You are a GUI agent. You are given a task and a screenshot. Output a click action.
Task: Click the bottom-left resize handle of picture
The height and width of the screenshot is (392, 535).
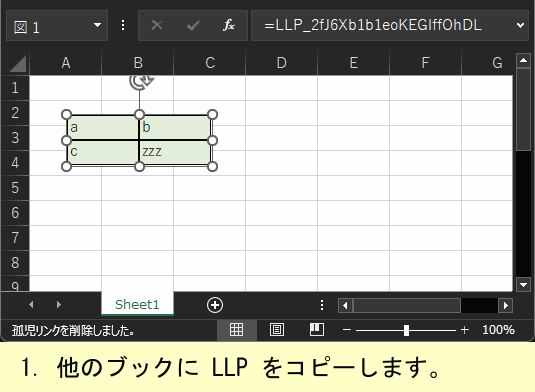tap(67, 166)
